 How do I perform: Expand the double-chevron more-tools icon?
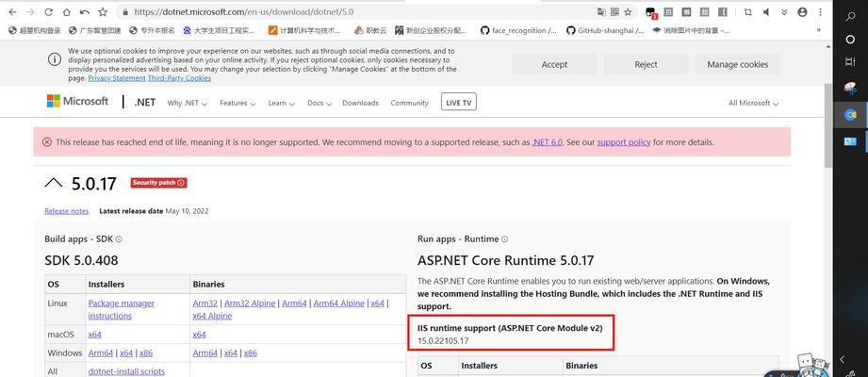(x=784, y=11)
